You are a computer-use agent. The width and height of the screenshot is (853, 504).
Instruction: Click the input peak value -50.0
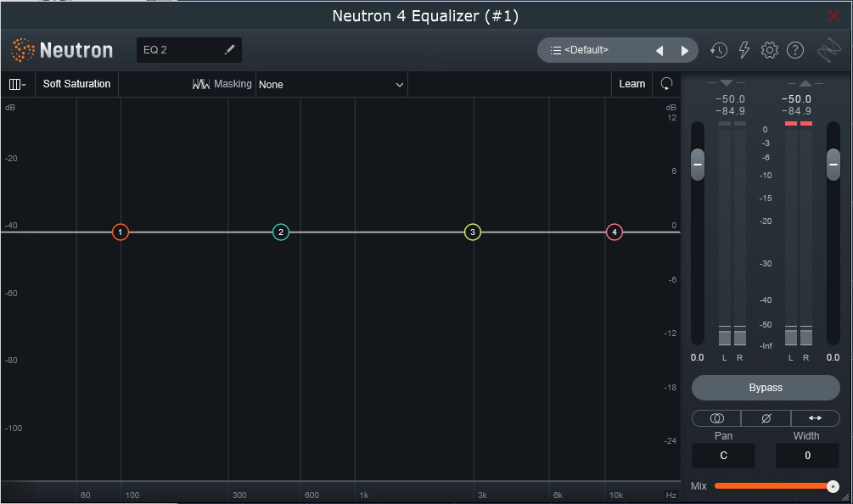coord(730,99)
